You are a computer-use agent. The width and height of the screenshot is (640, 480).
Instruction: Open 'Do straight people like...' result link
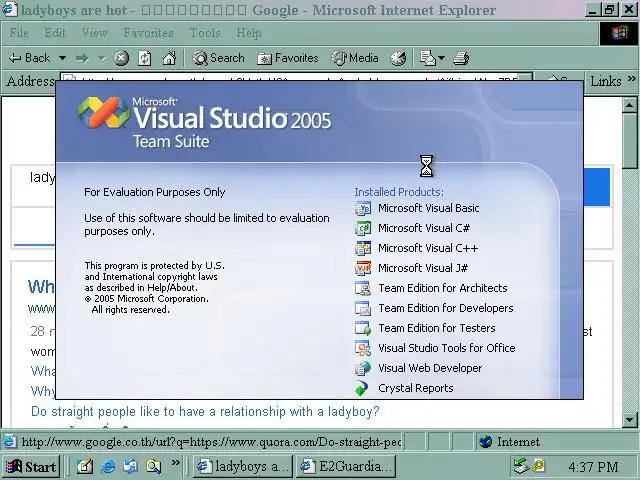click(x=205, y=411)
